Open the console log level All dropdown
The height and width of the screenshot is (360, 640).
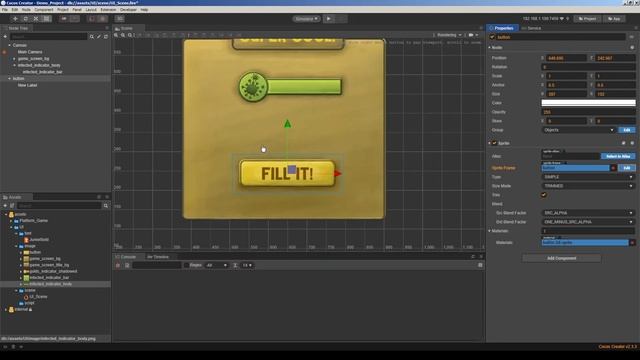[216, 265]
